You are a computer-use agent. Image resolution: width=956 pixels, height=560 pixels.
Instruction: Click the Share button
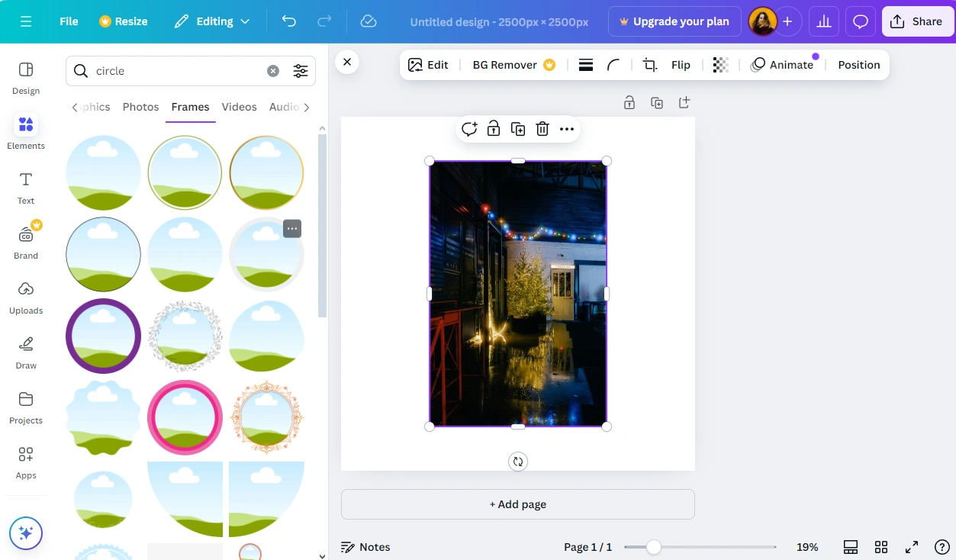pyautogui.click(x=918, y=21)
